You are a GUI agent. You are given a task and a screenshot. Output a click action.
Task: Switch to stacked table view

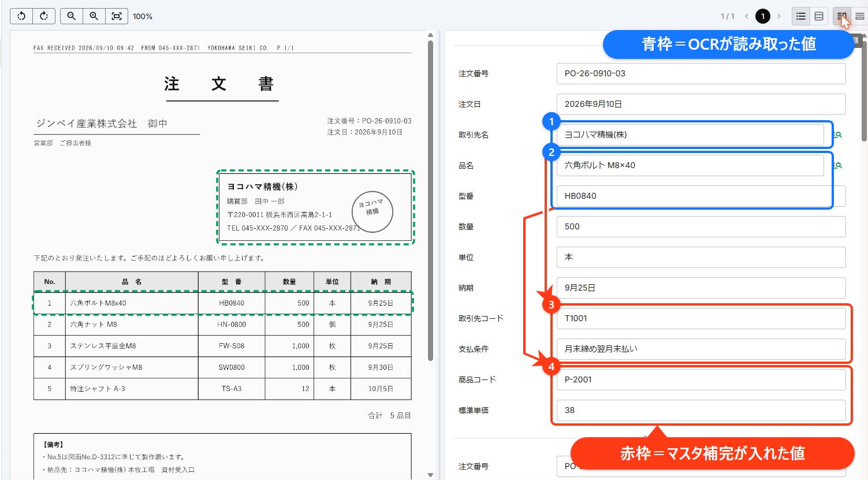[x=819, y=16]
